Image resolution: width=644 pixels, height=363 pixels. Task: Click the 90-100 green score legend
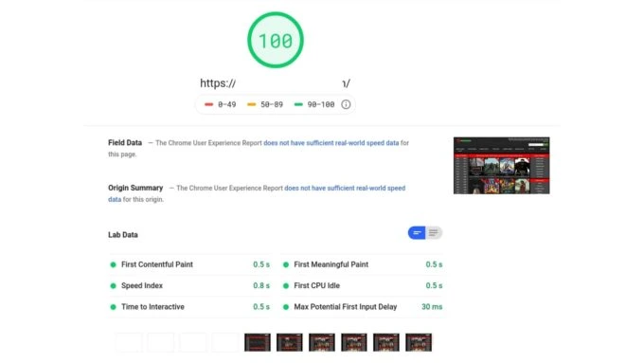click(x=314, y=104)
